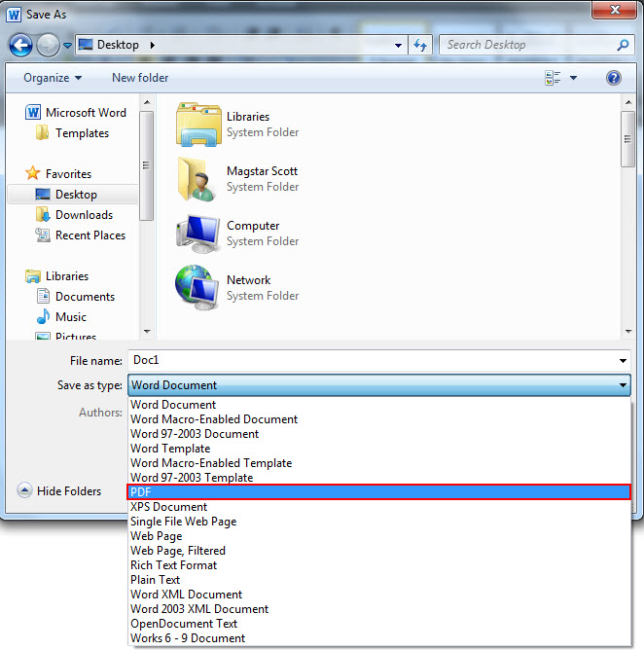The height and width of the screenshot is (650, 644).
Task: Click the Word icon in title bar
Action: [14, 15]
